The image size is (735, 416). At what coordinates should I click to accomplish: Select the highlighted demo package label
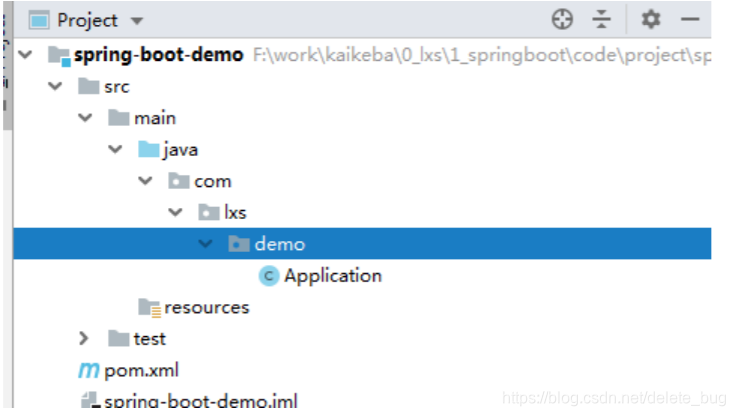[x=280, y=244]
